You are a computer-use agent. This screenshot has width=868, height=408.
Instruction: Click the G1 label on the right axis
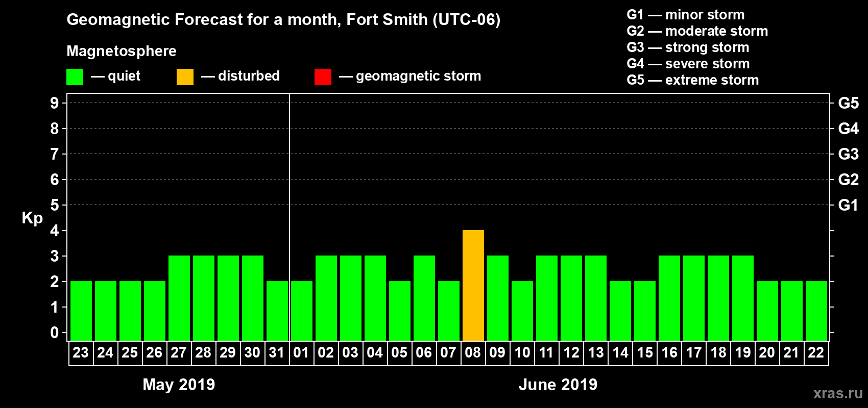[849, 205]
